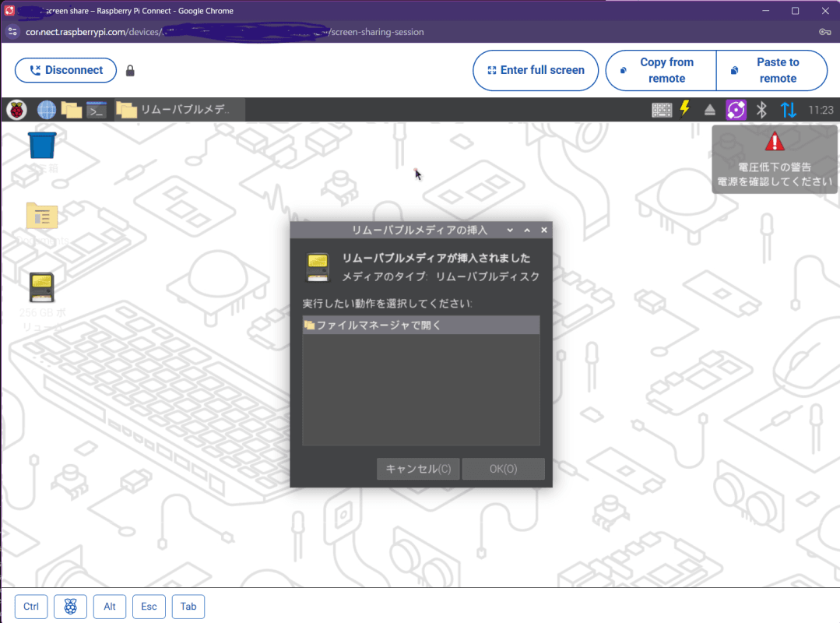Viewport: 840px width, 623px height.
Task: Launch the web browser globe icon
Action: click(47, 110)
